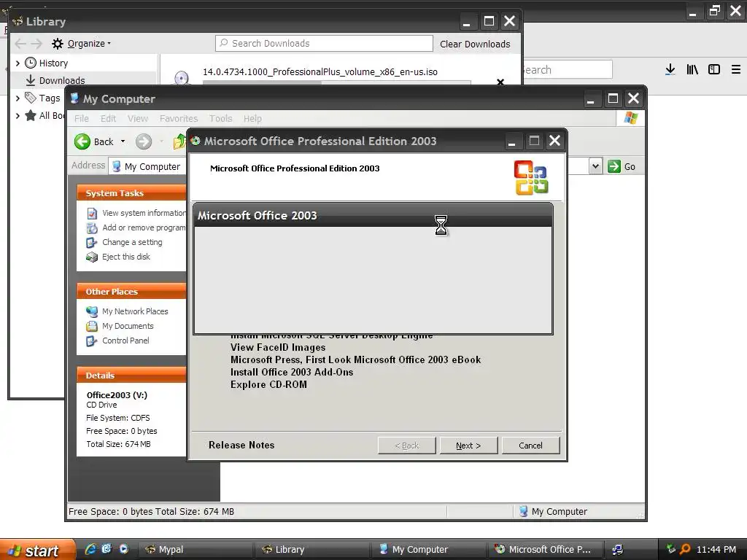Open Mypal library bookshelf icon

coord(692,69)
